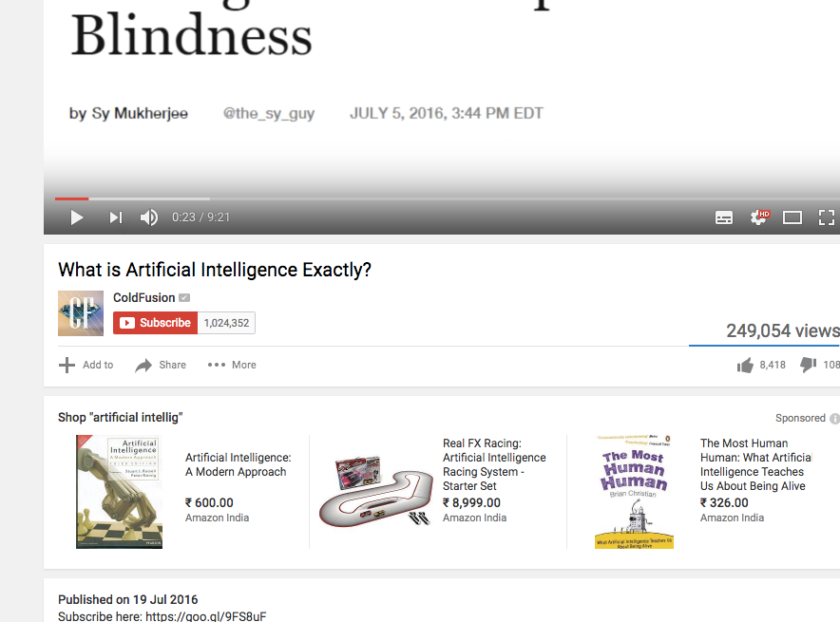840x622 pixels.
Task: Share this video
Action: 161,365
